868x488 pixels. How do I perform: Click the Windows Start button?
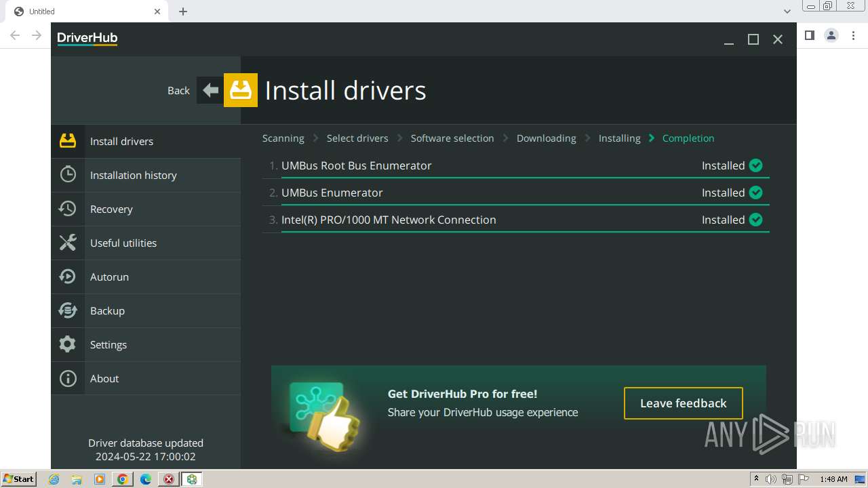point(18,479)
